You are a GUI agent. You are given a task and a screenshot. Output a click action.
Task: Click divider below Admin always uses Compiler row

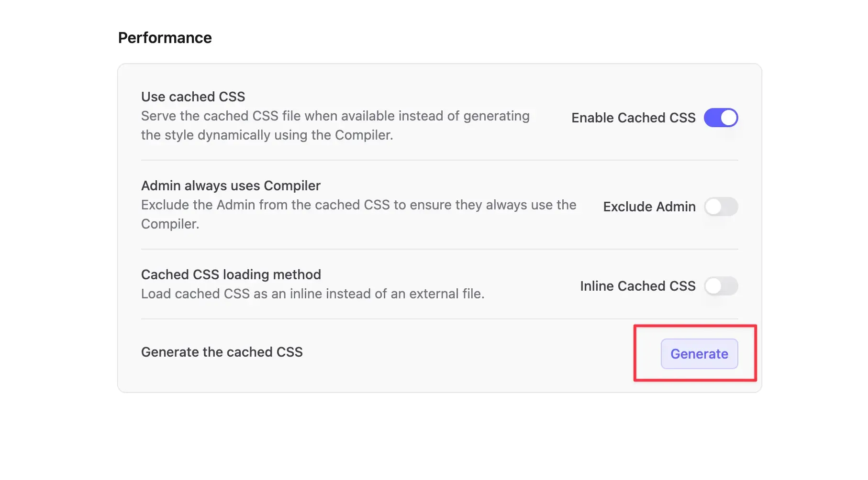tap(439, 249)
